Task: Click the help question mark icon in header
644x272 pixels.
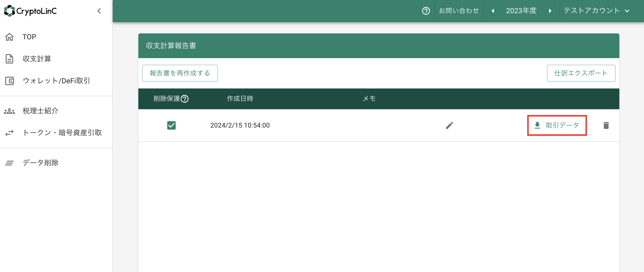Action: (x=426, y=11)
